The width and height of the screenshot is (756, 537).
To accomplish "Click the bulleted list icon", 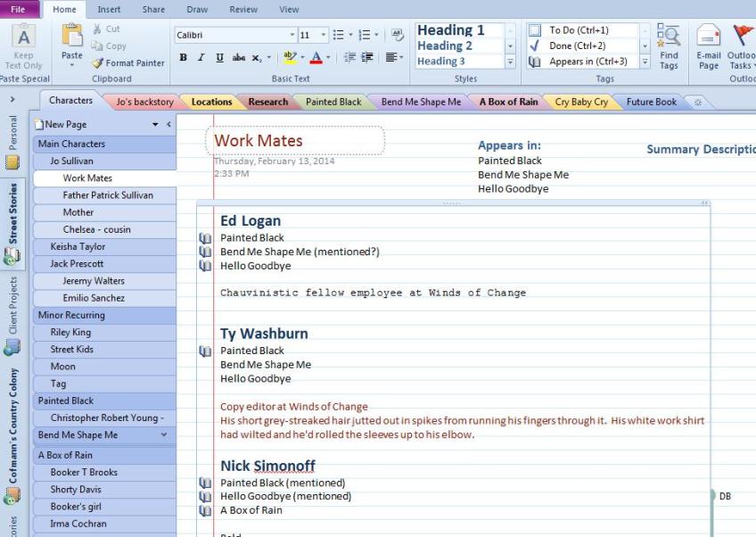I will [x=337, y=36].
